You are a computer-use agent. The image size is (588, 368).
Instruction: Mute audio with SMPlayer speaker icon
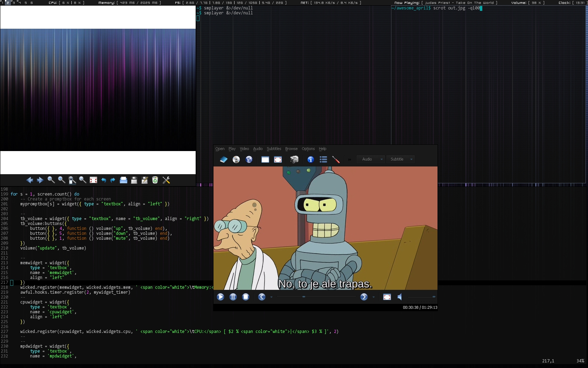[x=400, y=297]
